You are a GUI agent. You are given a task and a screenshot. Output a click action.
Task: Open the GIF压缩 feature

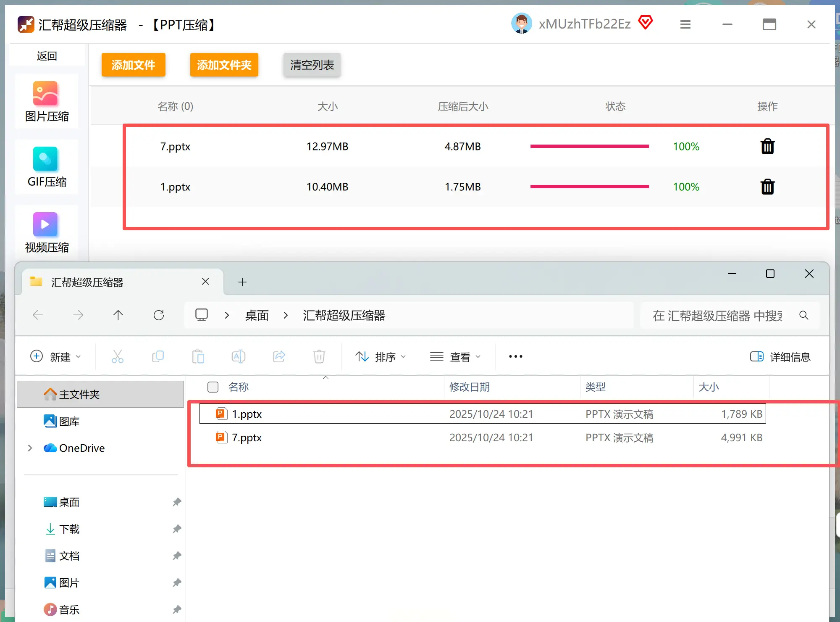(x=46, y=166)
